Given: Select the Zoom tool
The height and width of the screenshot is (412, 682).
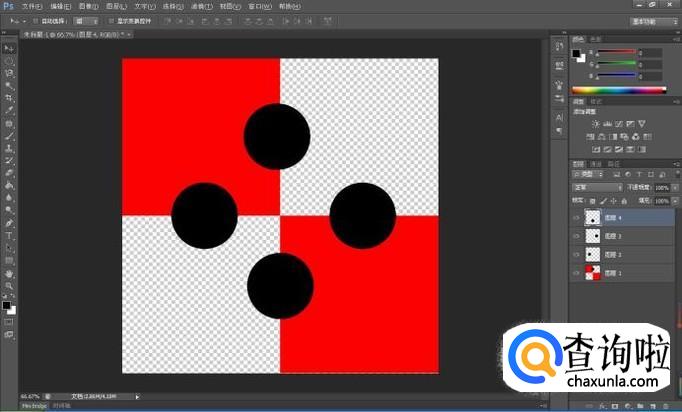Looking at the screenshot, I should pyautogui.click(x=9, y=286).
